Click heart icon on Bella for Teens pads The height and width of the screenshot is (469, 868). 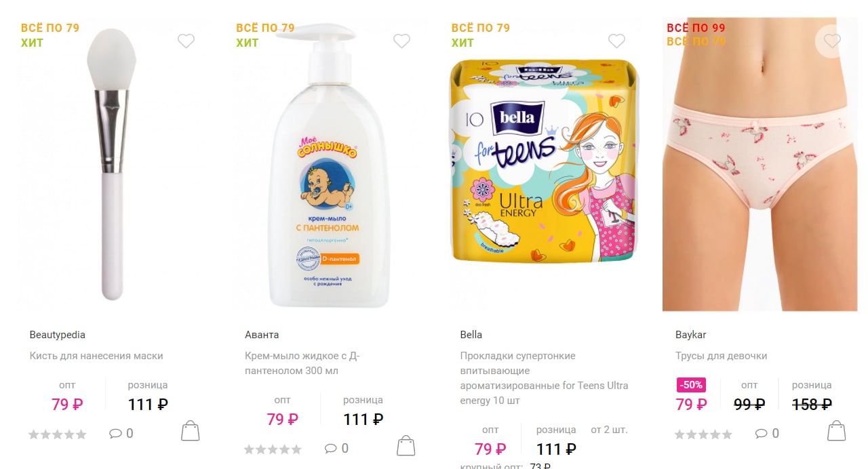pyautogui.click(x=616, y=41)
